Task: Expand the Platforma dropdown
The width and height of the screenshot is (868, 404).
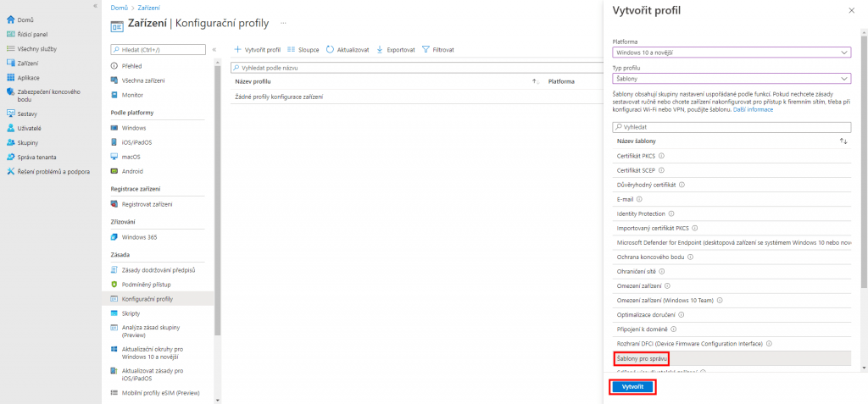Action: [731, 53]
